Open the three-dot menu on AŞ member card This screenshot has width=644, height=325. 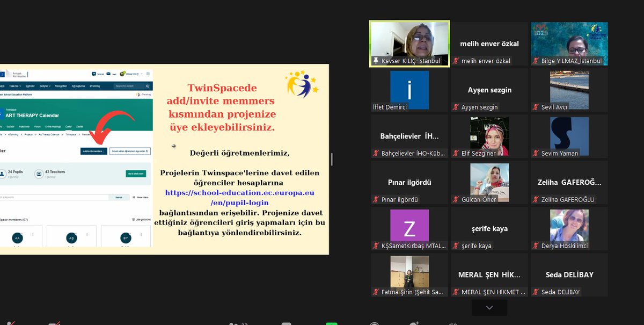87,234
